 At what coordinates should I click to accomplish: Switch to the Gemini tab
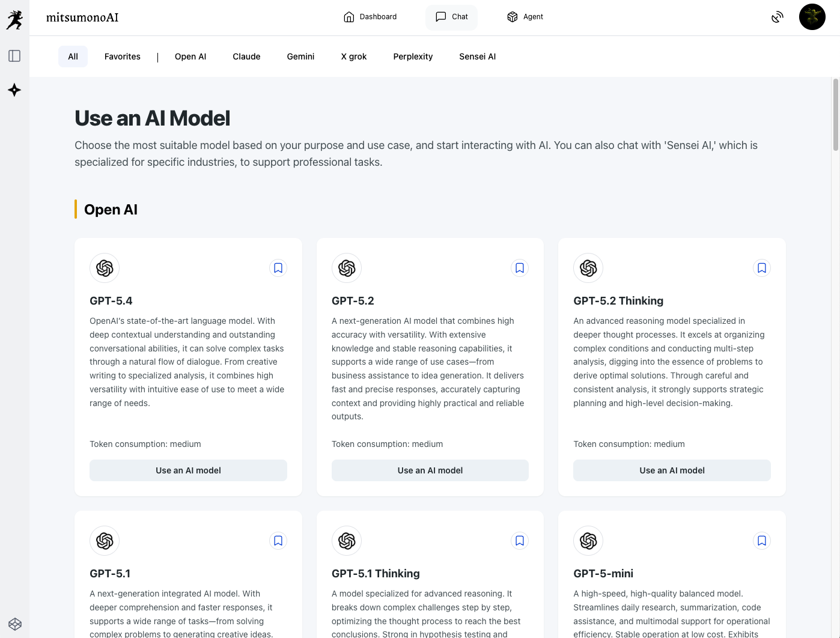[301, 56]
